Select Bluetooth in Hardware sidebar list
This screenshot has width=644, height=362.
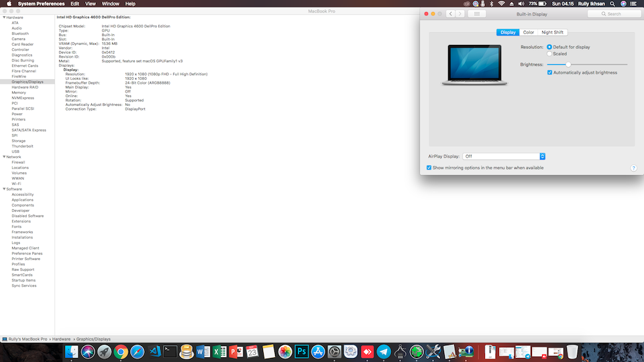click(20, 34)
